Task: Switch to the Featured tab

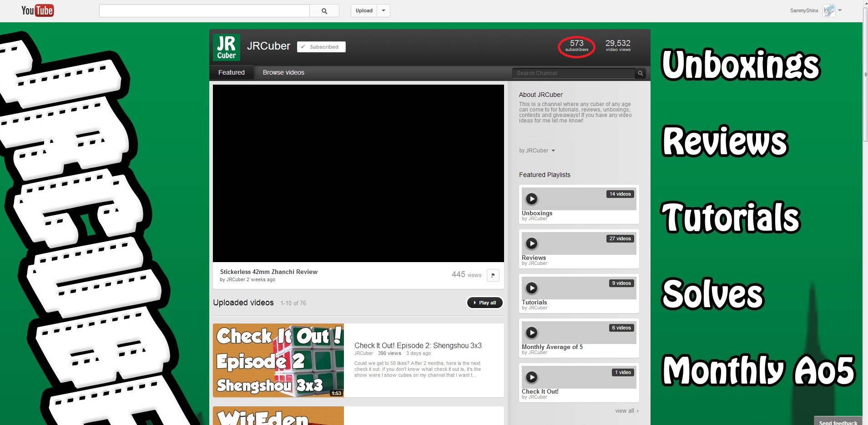Action: [x=232, y=72]
